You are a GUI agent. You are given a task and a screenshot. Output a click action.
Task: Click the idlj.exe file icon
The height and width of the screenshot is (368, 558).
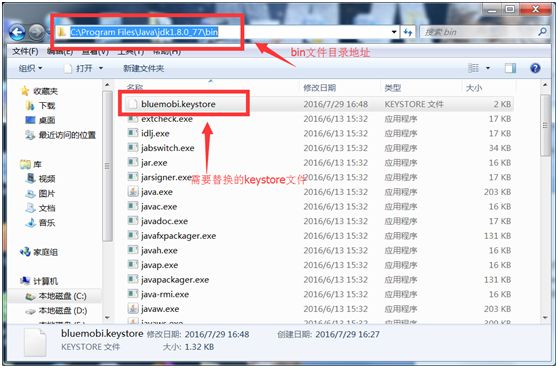click(133, 133)
